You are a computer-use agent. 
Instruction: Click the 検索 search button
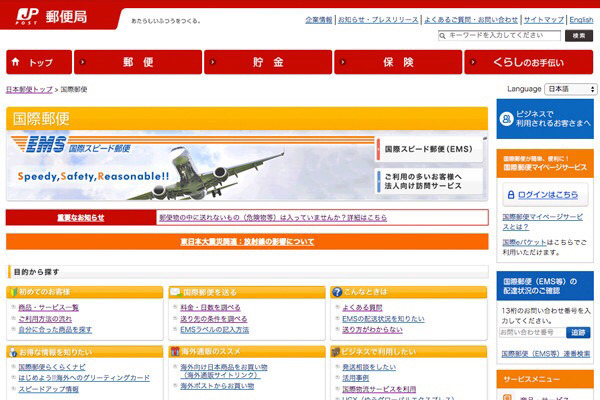point(579,36)
